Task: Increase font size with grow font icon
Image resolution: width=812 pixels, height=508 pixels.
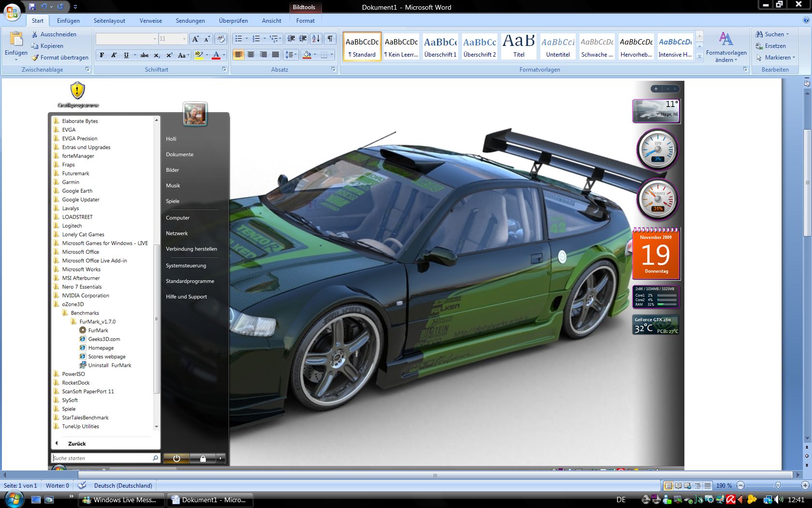Action: coord(195,39)
